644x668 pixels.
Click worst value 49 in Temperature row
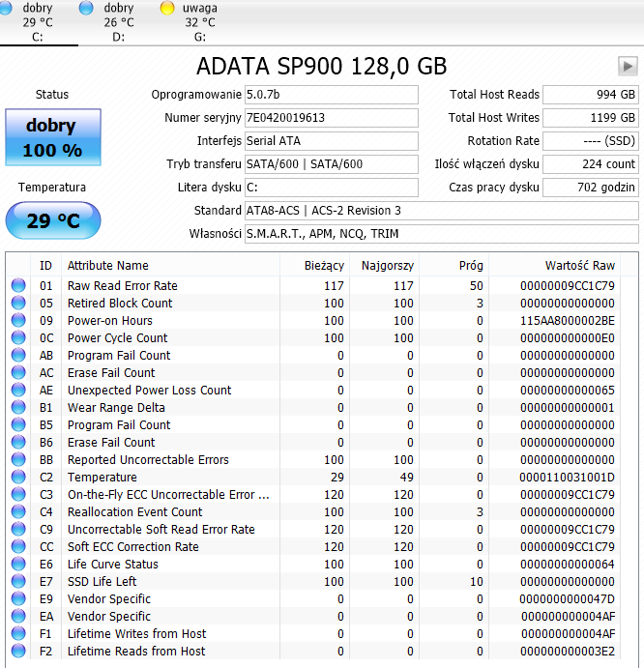(x=406, y=478)
